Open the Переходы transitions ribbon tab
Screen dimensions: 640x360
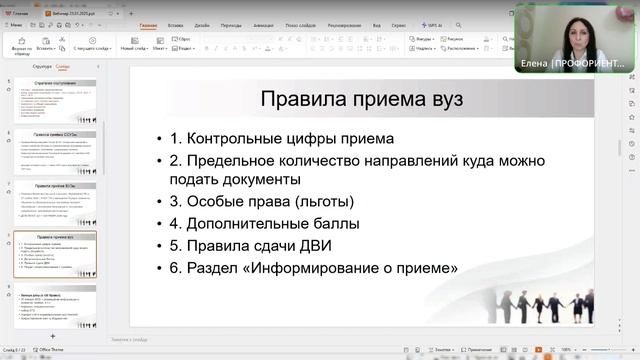pos(231,25)
